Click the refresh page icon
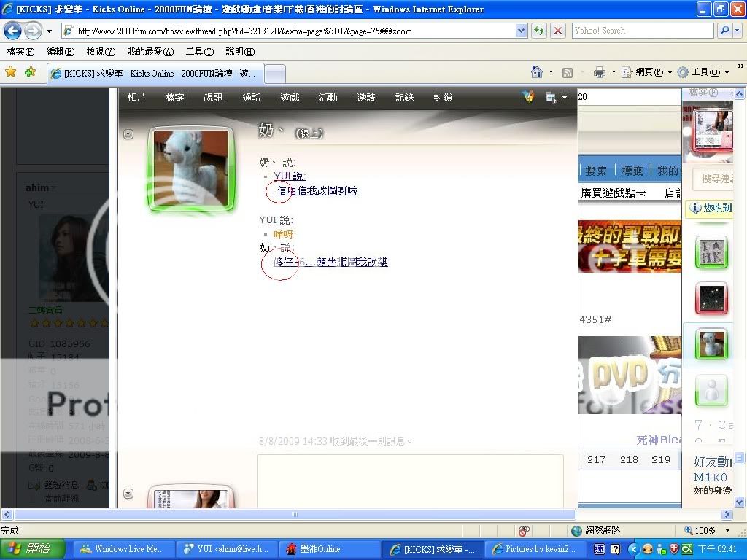The image size is (747, 560). [539, 31]
